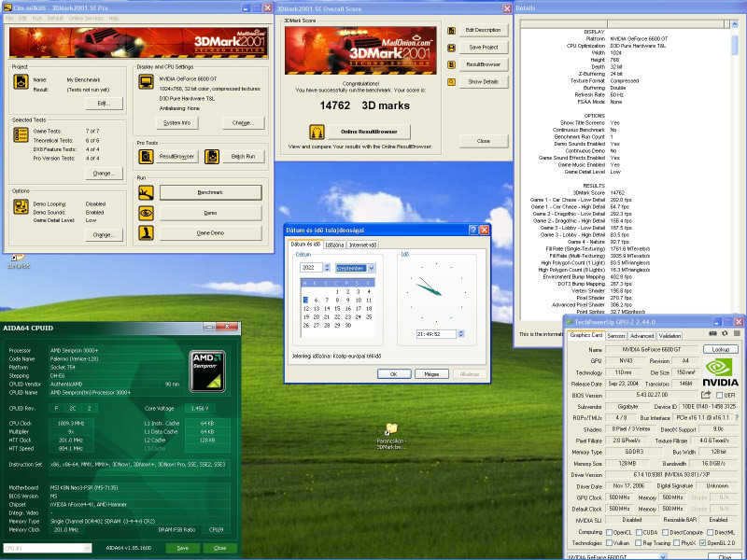This screenshot has width=747, height=560.
Task: Click the time 21:49:52 spinner arrows
Action: coord(460,334)
